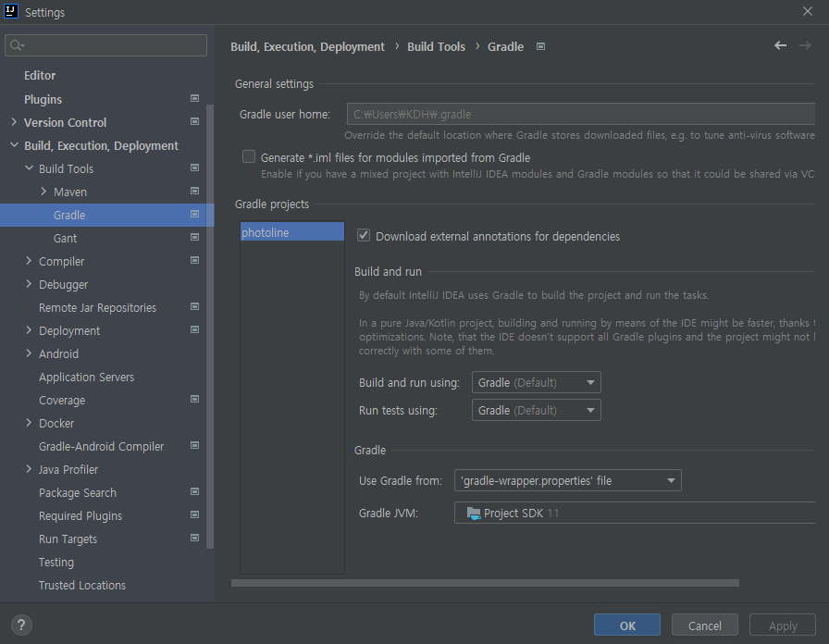
Task: Expand the Maven tree node
Action: point(43,192)
